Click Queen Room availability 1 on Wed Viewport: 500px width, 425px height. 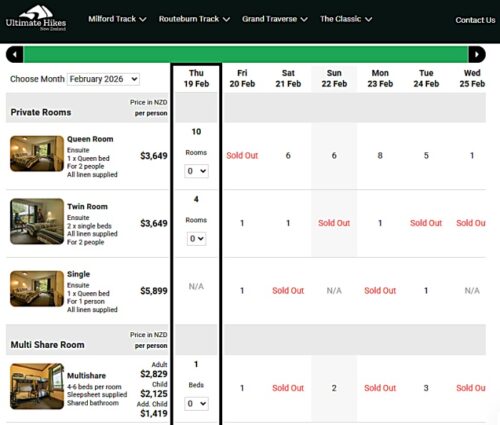click(x=472, y=156)
